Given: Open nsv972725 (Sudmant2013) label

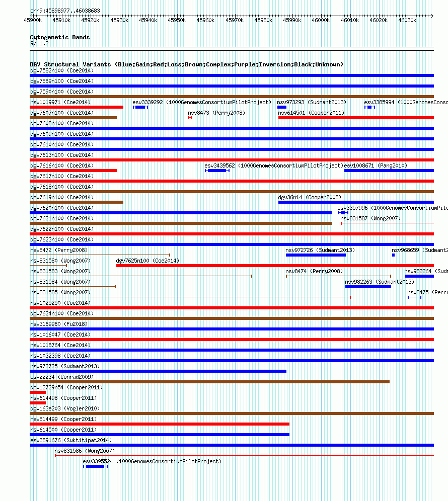Looking at the screenshot, I should 65,366.
